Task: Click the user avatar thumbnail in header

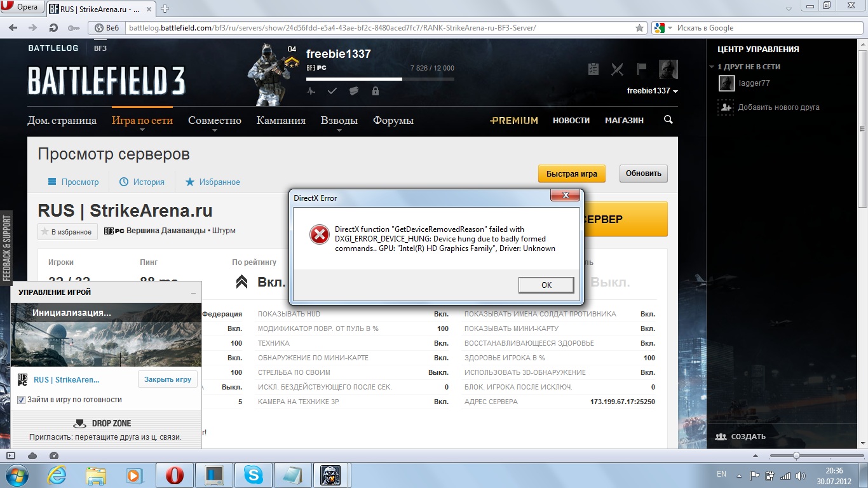Action: (x=668, y=69)
